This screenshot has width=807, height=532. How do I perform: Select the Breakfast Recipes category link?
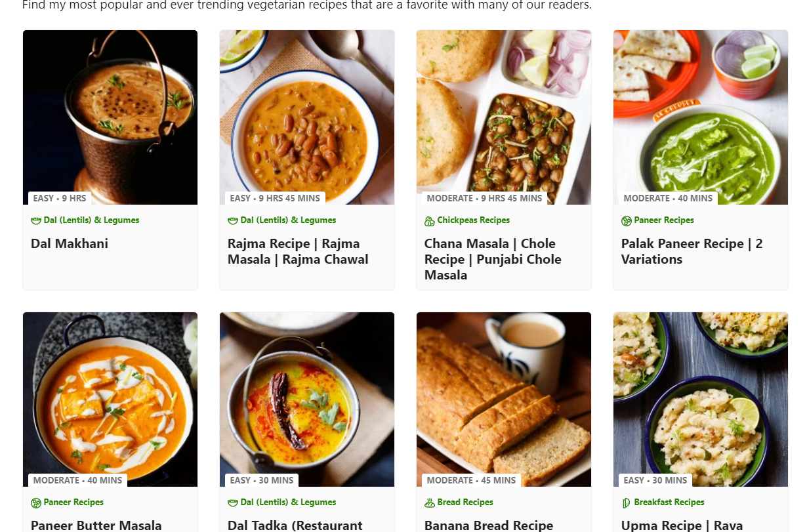coord(669,502)
